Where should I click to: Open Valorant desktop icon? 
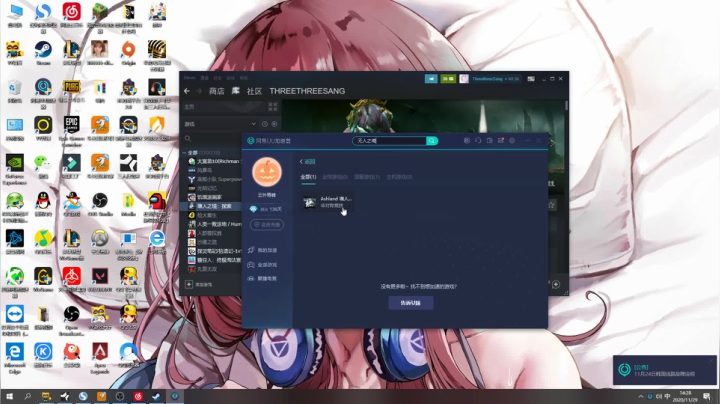(100, 278)
